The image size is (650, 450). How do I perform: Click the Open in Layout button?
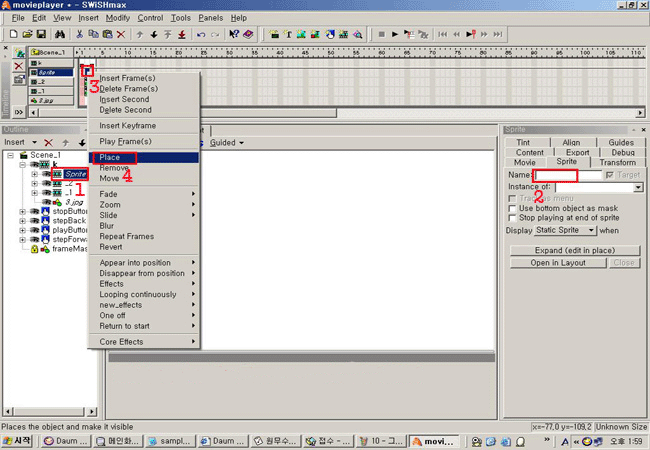(558, 263)
